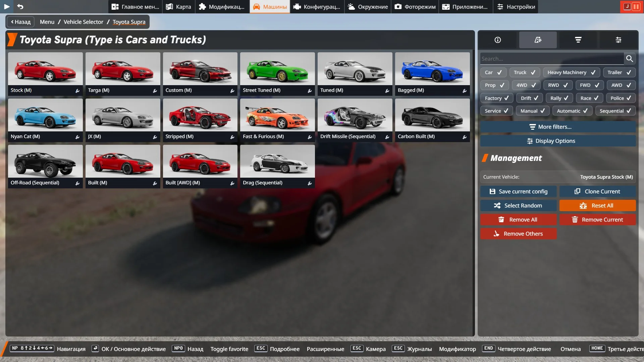This screenshot has width=644, height=362.
Task: Click wrench icon on Stock (M) card
Action: [x=77, y=90]
